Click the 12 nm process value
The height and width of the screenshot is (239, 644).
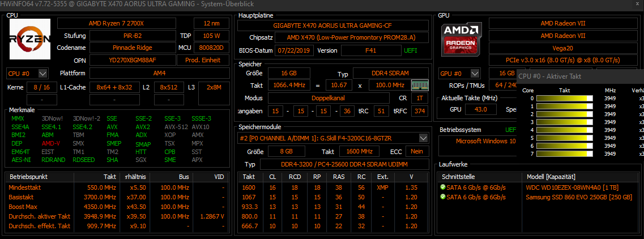[x=211, y=23]
